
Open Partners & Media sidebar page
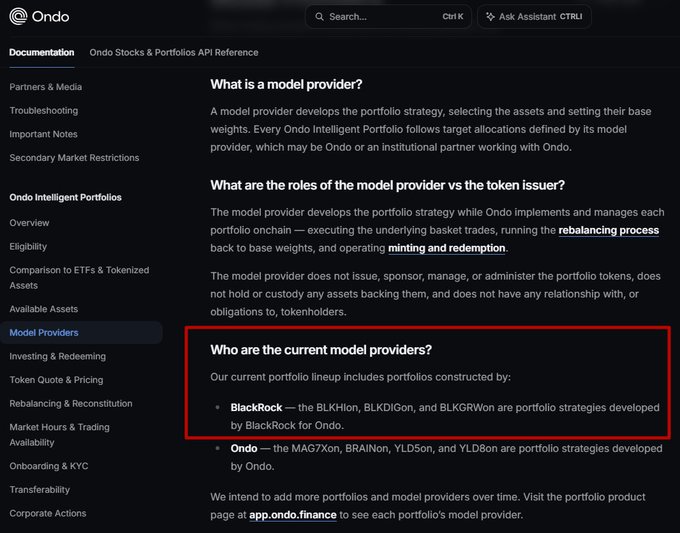tap(46, 87)
